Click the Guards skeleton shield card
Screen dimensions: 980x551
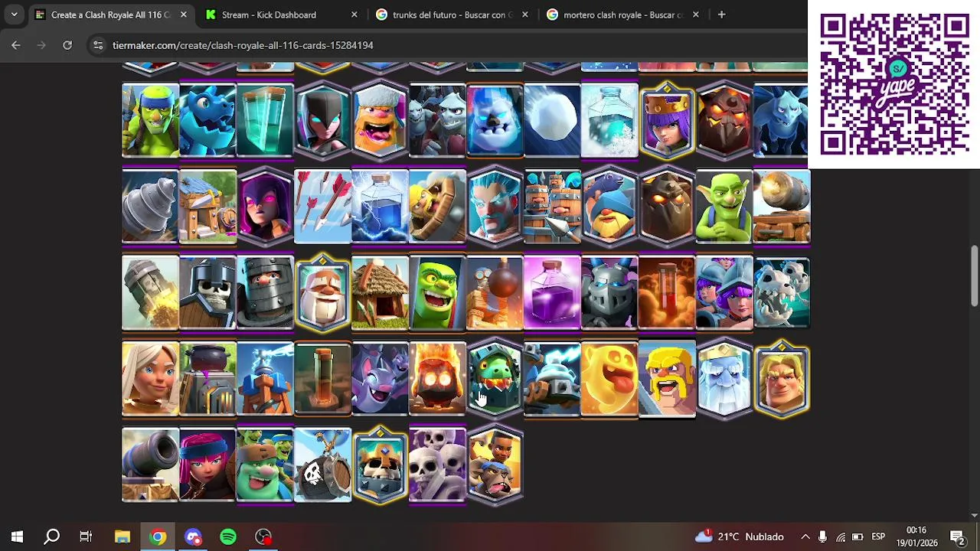[x=207, y=292]
